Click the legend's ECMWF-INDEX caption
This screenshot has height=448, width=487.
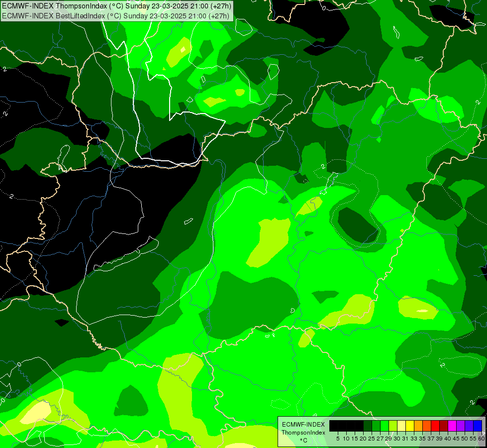(x=303, y=425)
